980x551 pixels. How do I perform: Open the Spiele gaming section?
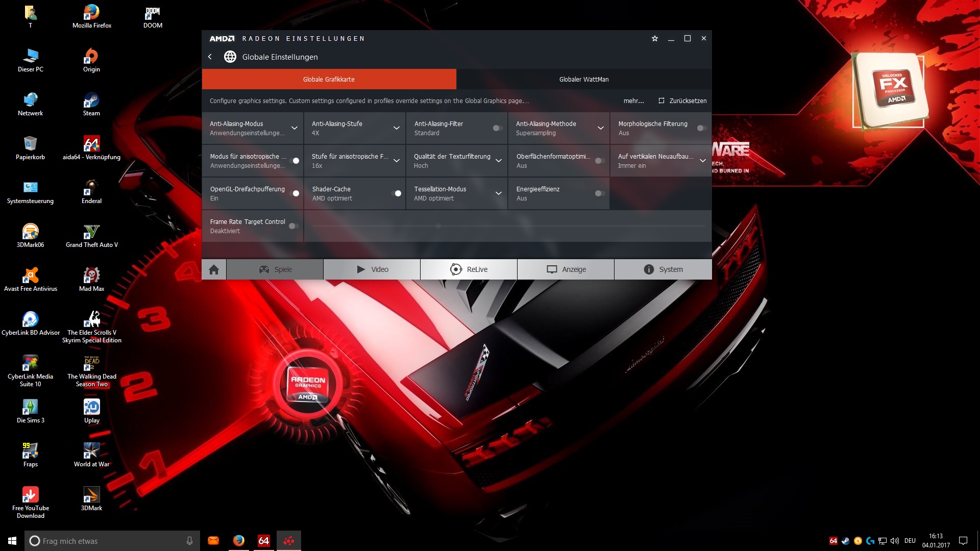[275, 269]
